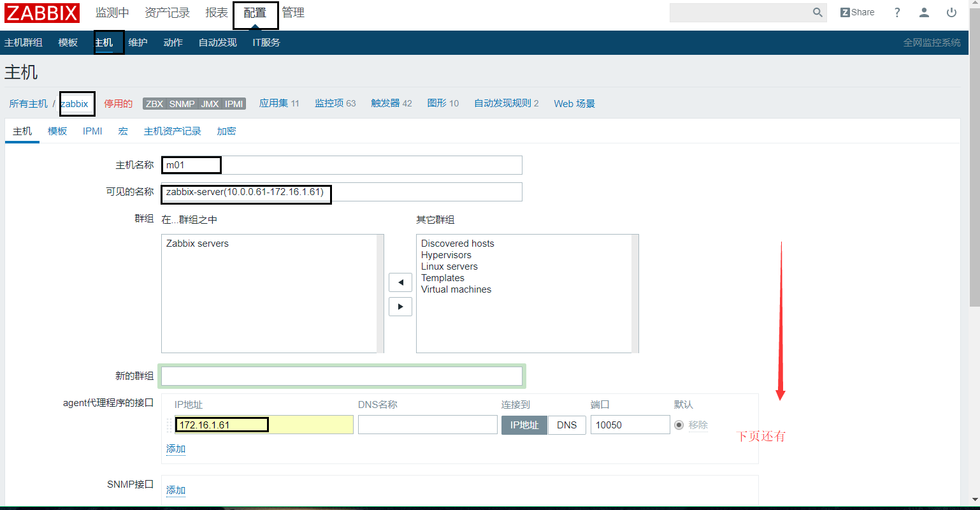Open 应用集 11 link
980x510 pixels.
(x=279, y=103)
